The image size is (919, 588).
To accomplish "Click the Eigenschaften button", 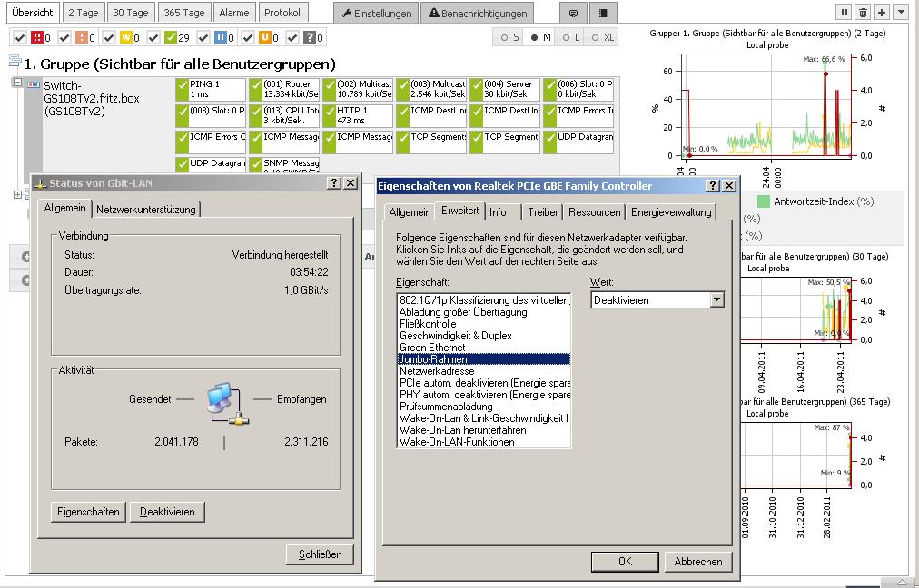I will tap(88, 512).
